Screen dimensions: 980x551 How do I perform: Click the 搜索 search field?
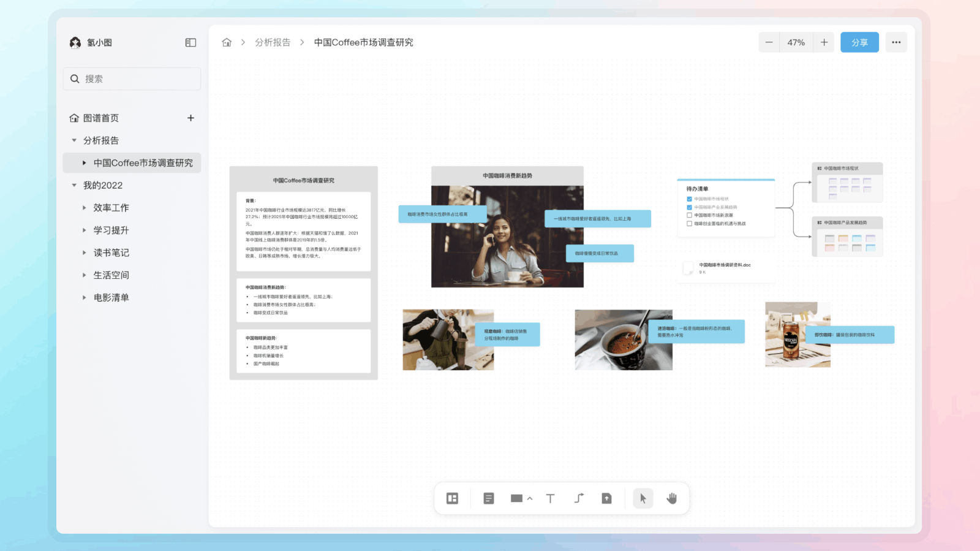click(x=132, y=79)
